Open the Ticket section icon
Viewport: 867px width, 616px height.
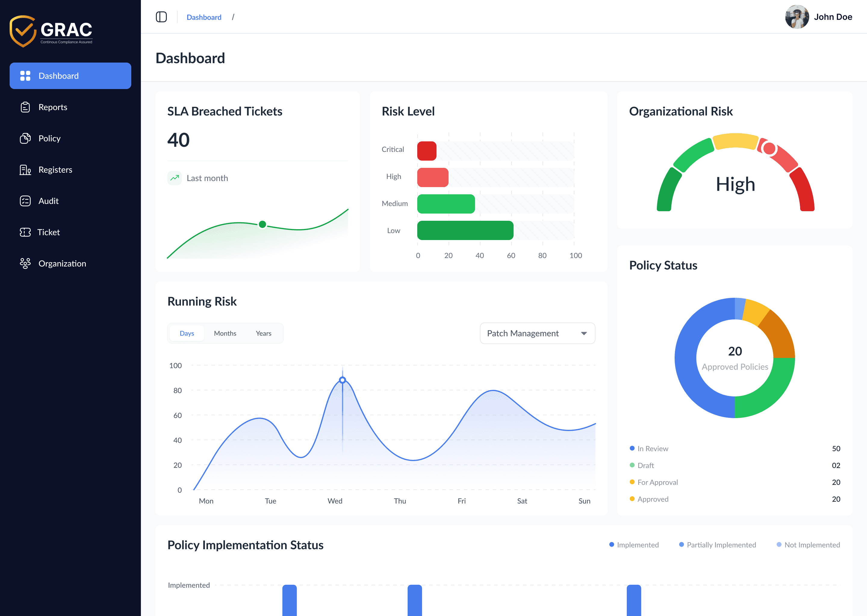[25, 232]
